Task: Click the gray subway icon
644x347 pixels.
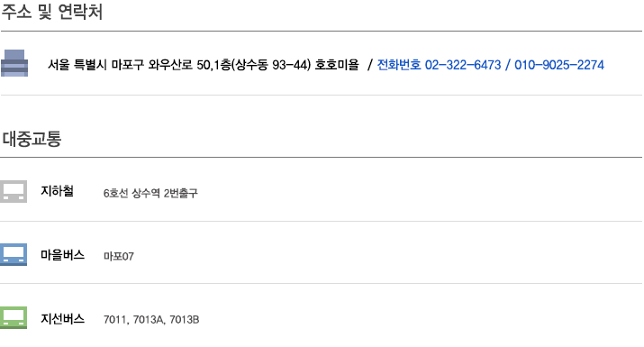Action: click(14, 191)
